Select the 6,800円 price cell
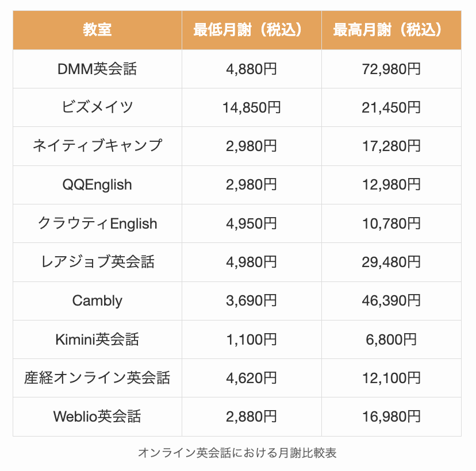The image size is (476, 471). click(x=391, y=339)
